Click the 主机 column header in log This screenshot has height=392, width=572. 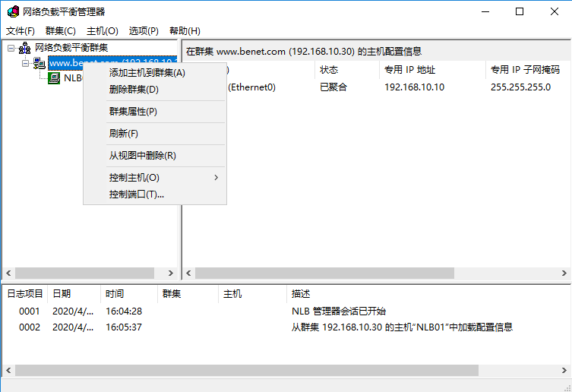(252, 294)
